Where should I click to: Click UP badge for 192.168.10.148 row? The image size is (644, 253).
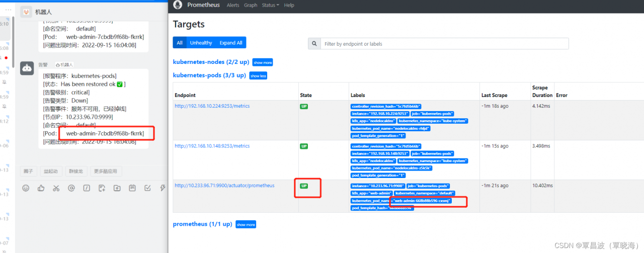tap(304, 146)
